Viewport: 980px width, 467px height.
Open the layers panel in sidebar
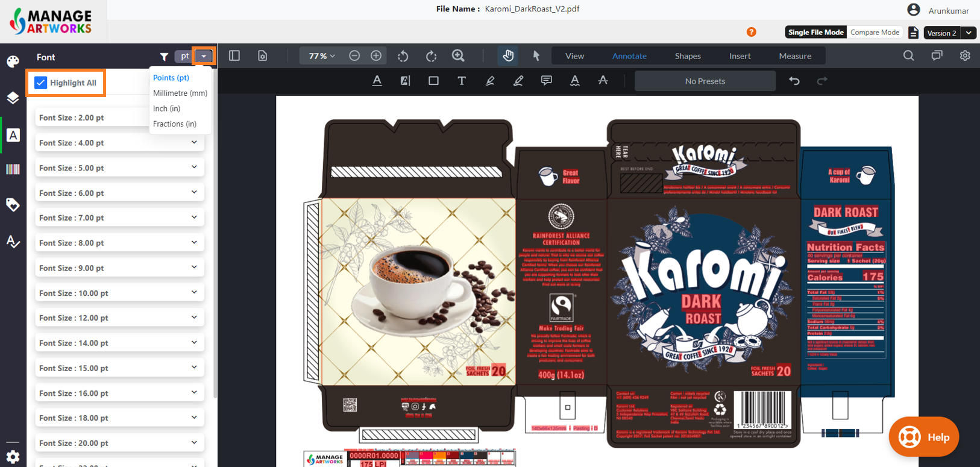13,98
